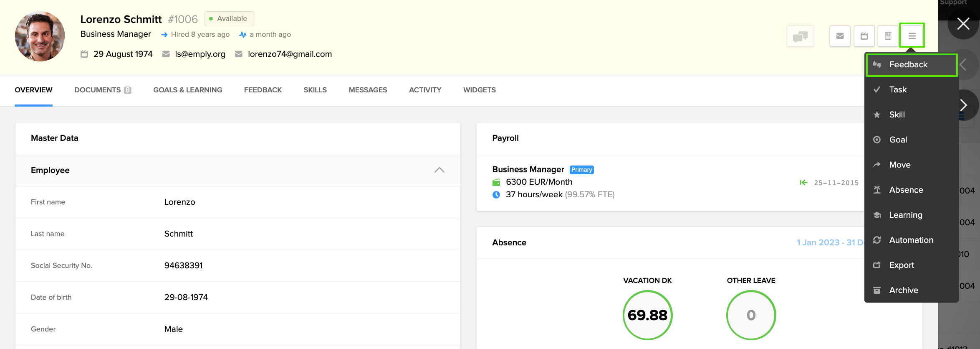Select Feedback from the actions menu

(x=908, y=65)
